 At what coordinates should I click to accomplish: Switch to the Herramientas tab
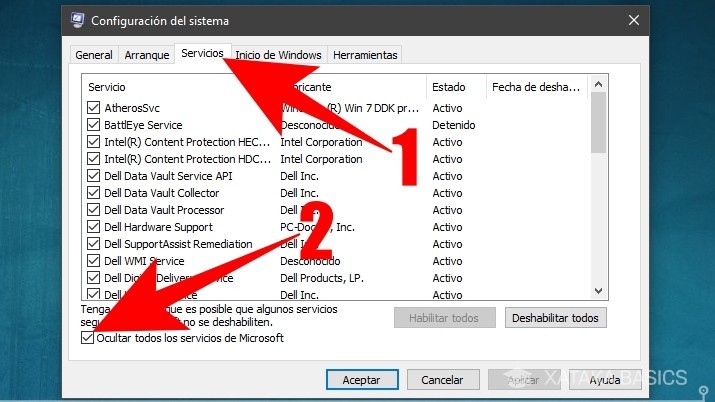[365, 55]
